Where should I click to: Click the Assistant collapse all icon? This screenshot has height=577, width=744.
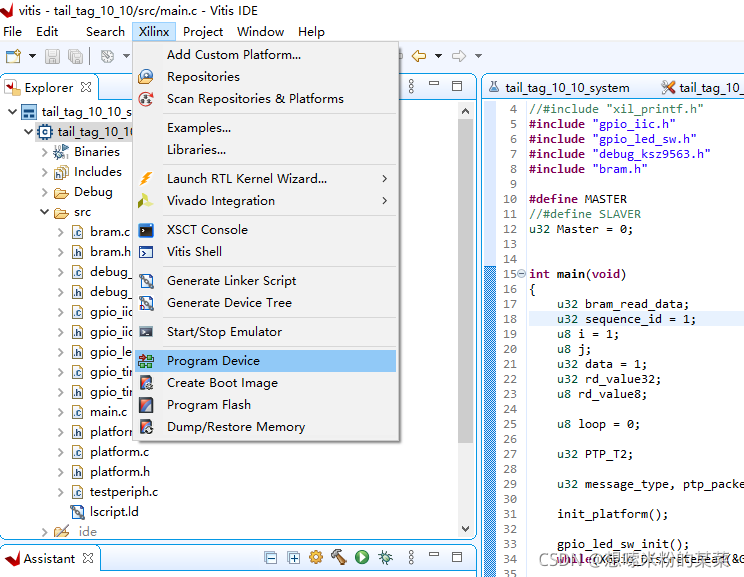[271, 558]
